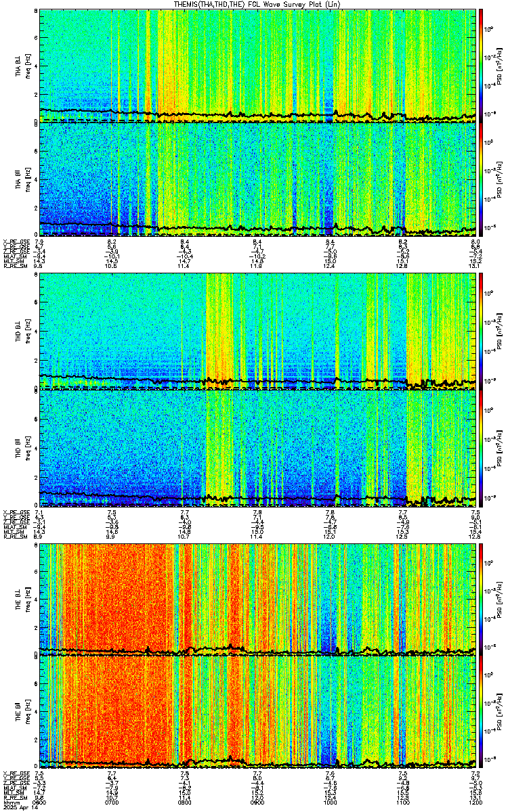
Task: Click the PSD color bar beside THE B-perpendicular
Action: coord(481,599)
